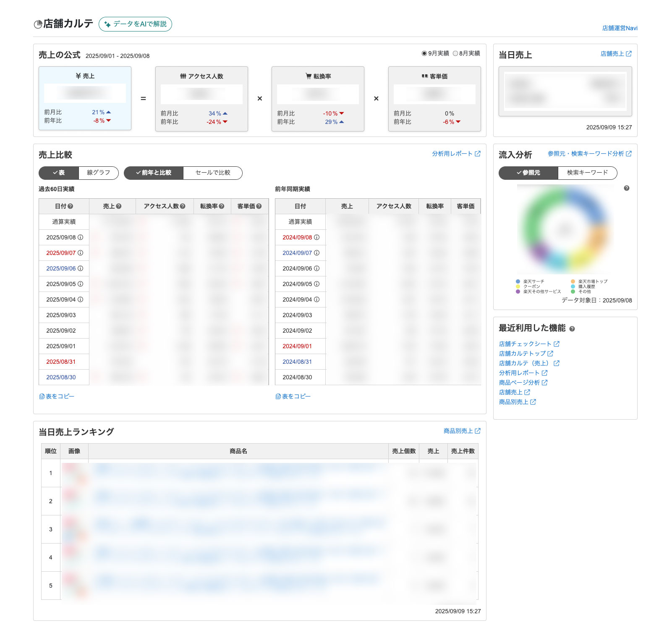This screenshot has height=641, width=672.
Task: Click help icon next to 日付 column header
Action: tap(71, 206)
